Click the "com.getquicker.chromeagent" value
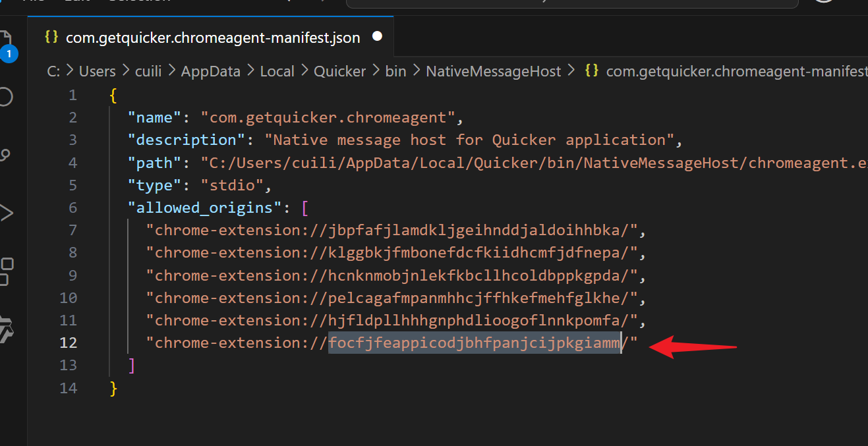The height and width of the screenshot is (446, 868). [x=328, y=118]
